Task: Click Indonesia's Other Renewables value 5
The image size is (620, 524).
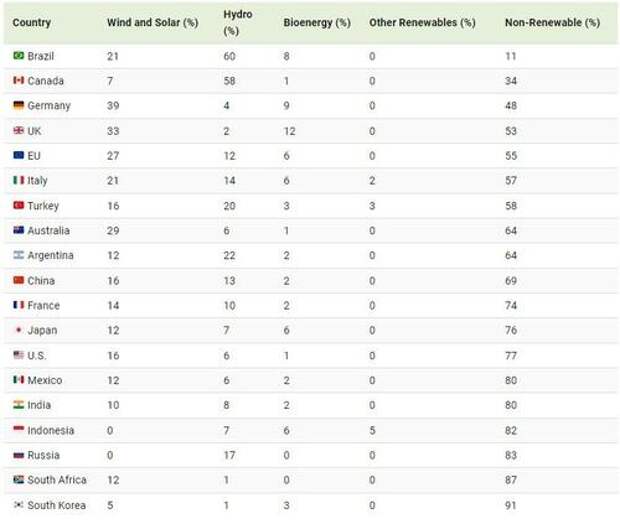Action: (372, 430)
